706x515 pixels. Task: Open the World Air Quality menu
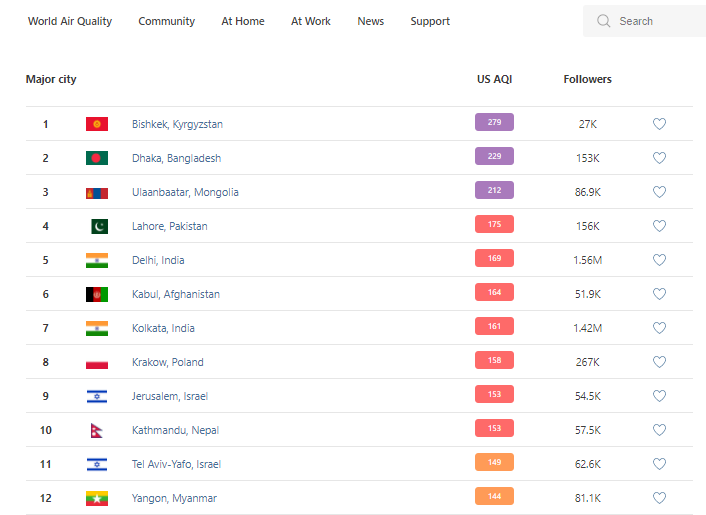[x=70, y=21]
